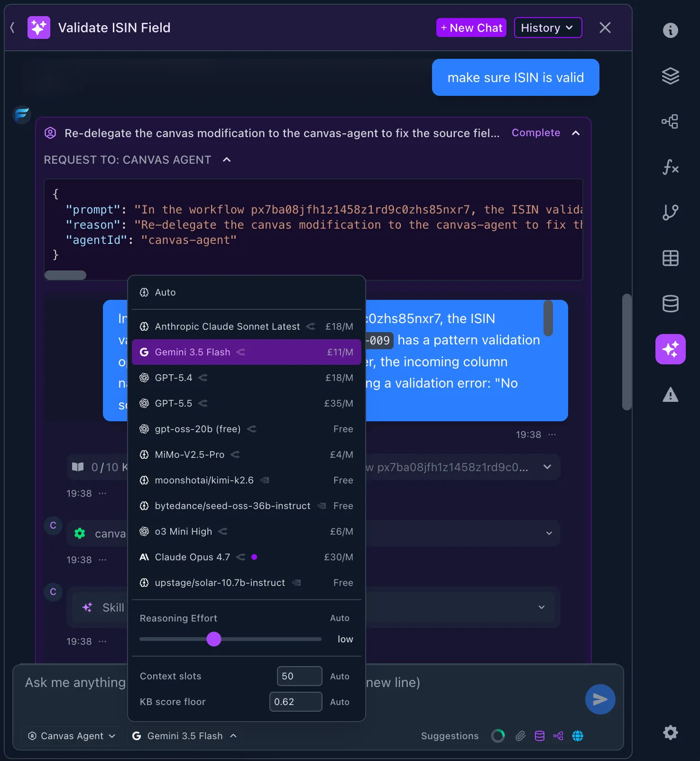Choose the Claude Opus 4.7 model

coord(247,557)
